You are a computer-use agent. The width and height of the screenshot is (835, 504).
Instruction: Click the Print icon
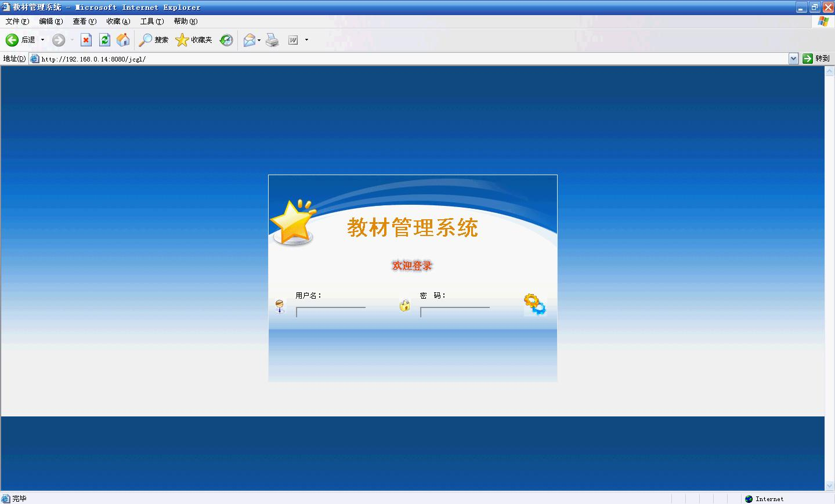click(272, 40)
